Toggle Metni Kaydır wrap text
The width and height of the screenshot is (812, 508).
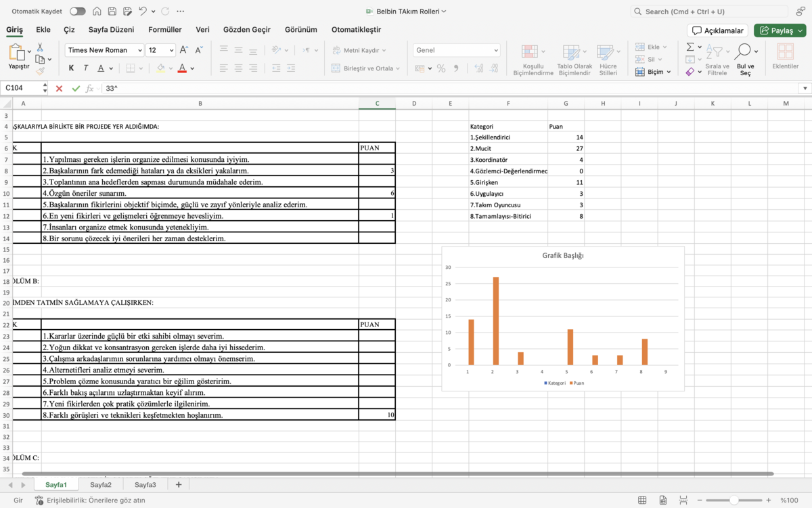[359, 50]
